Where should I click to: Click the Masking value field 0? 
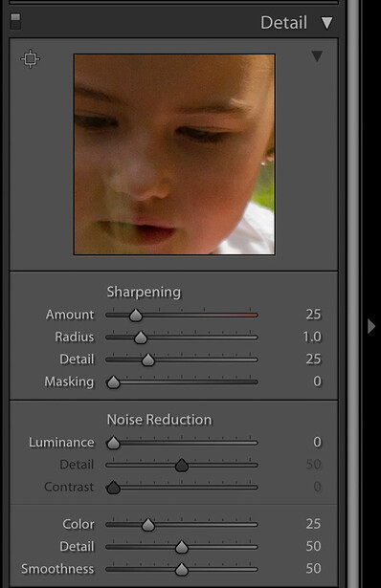click(317, 381)
